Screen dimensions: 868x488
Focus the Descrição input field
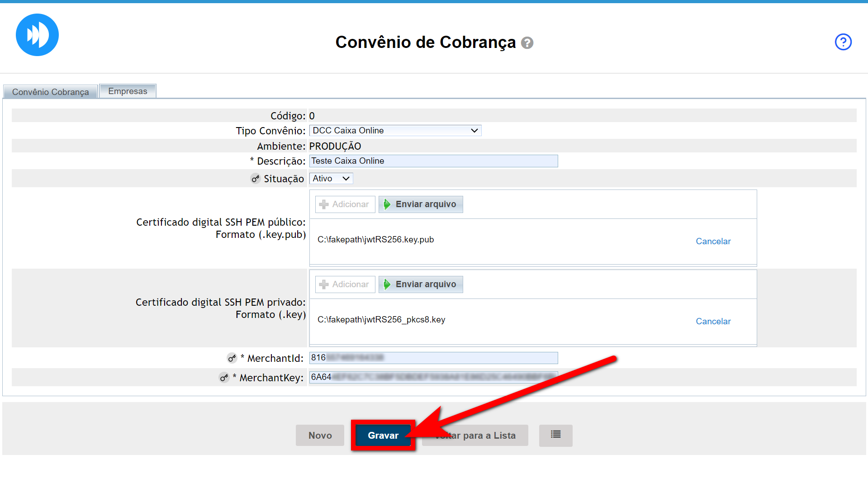(x=433, y=161)
